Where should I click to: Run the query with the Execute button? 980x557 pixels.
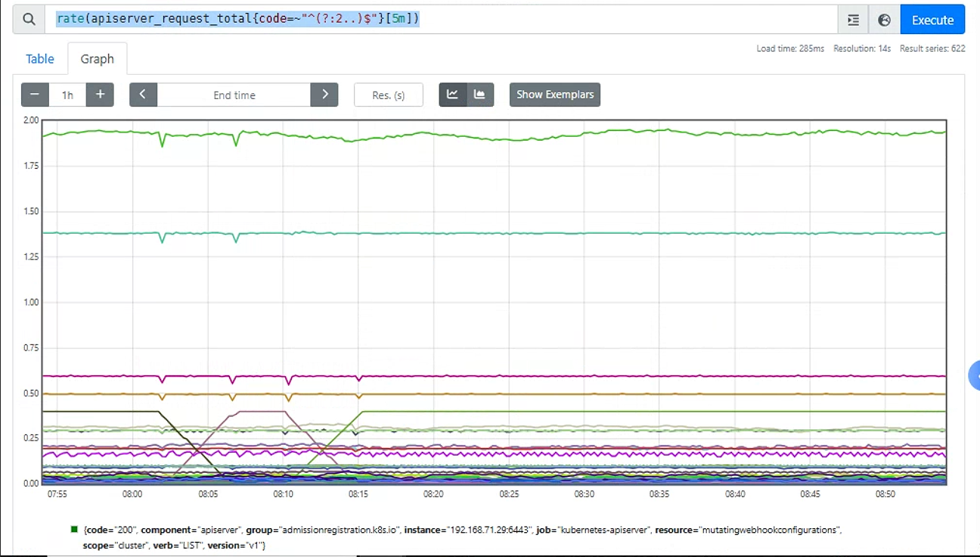click(x=932, y=20)
